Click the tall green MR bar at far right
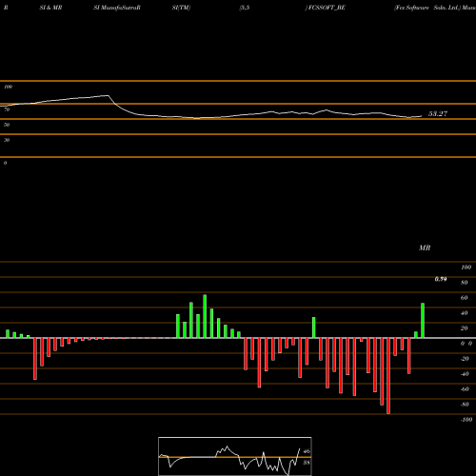The width and height of the screenshot is (476, 476). tap(423, 321)
